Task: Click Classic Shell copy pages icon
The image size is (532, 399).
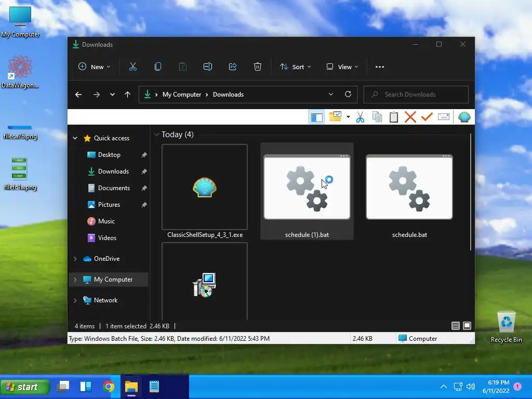Action: pos(377,117)
